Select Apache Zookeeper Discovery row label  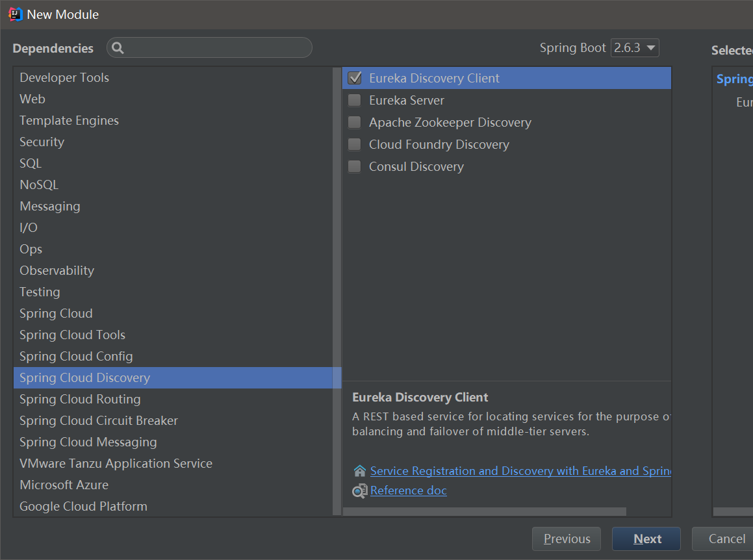[x=450, y=123]
